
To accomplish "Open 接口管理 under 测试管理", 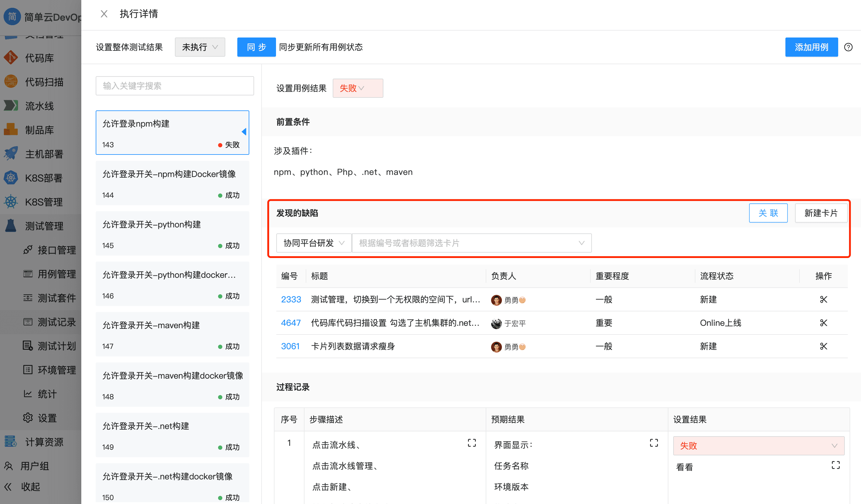I will [x=57, y=250].
